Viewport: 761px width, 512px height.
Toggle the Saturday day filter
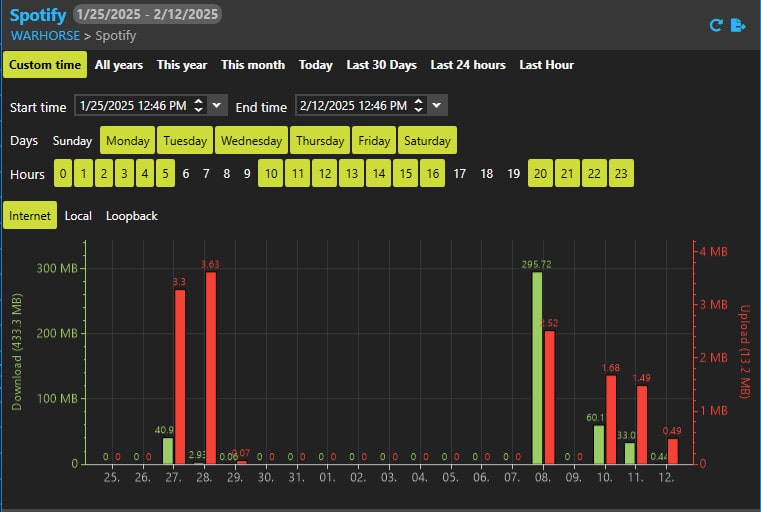427,140
